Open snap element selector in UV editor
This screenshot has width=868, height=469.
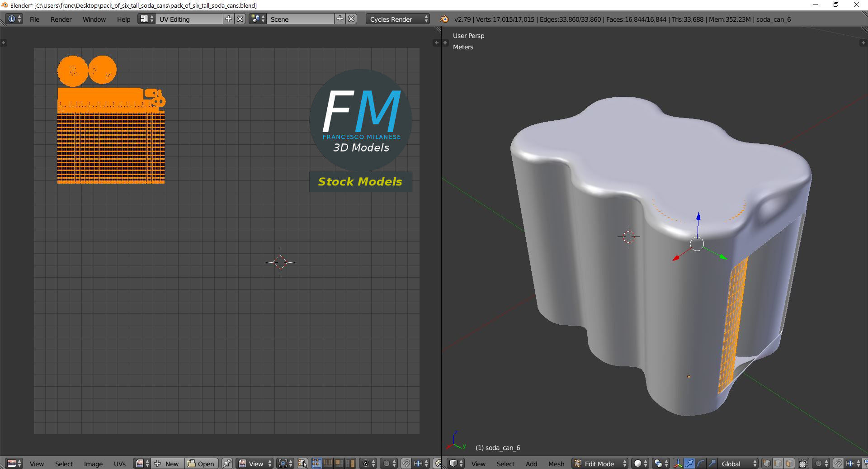421,464
